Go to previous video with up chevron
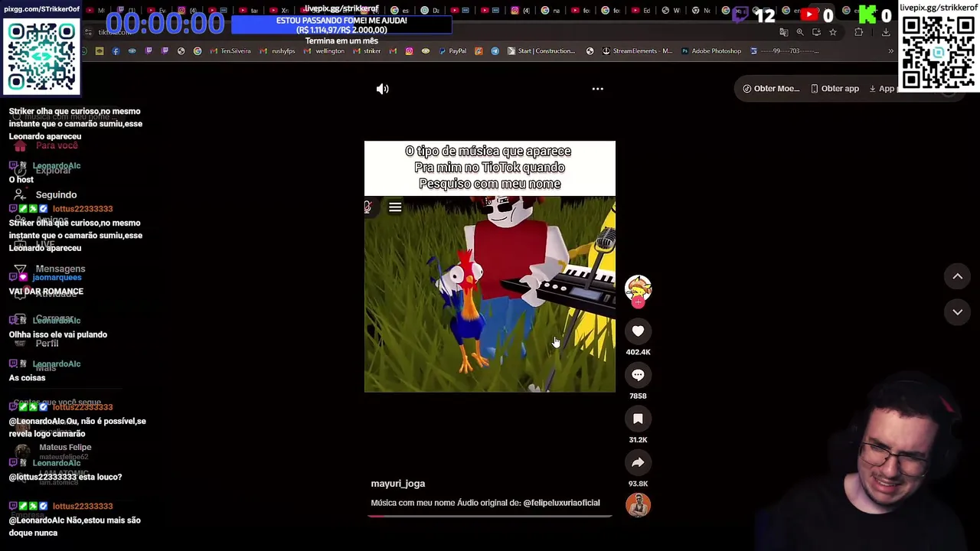 click(957, 276)
